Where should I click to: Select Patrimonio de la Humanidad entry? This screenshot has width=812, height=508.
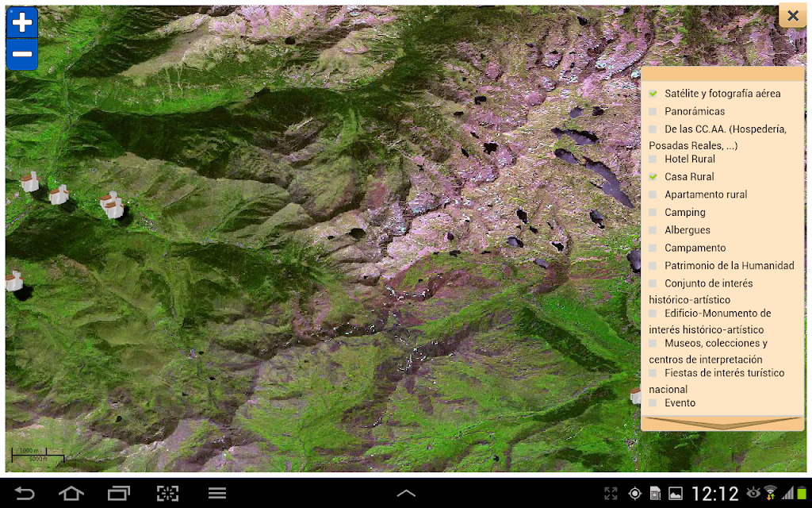[x=730, y=265]
